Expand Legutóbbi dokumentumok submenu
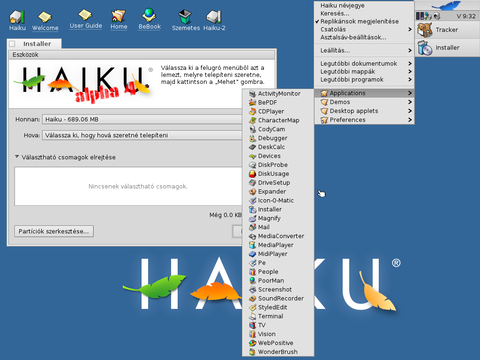The image size is (480, 360). (364, 63)
